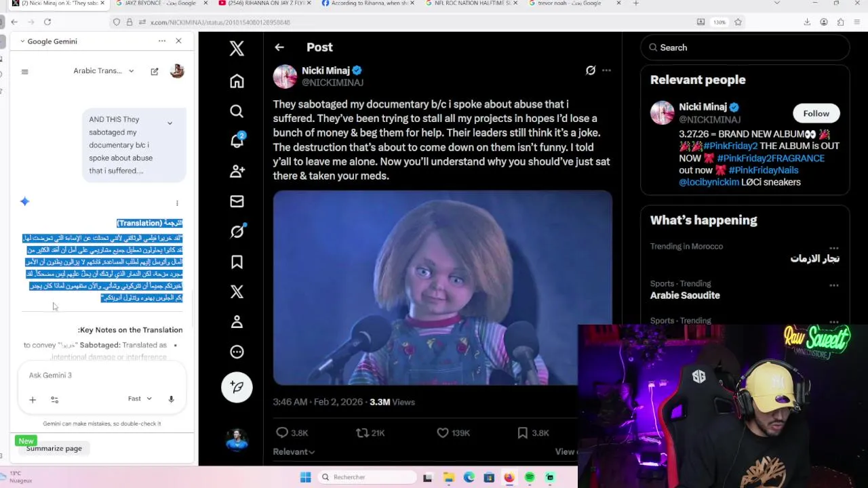Open @locibynickim mention link
This screenshot has height=488, width=868.
pos(709,182)
